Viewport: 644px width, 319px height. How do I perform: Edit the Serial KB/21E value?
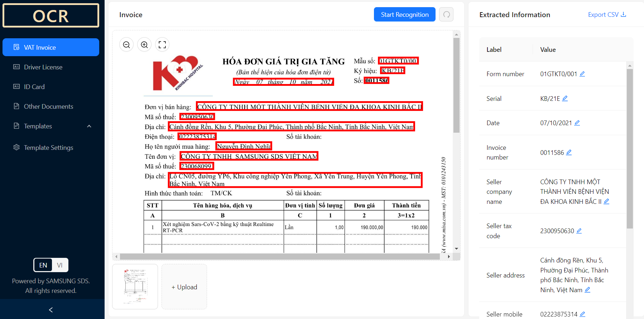coord(565,98)
